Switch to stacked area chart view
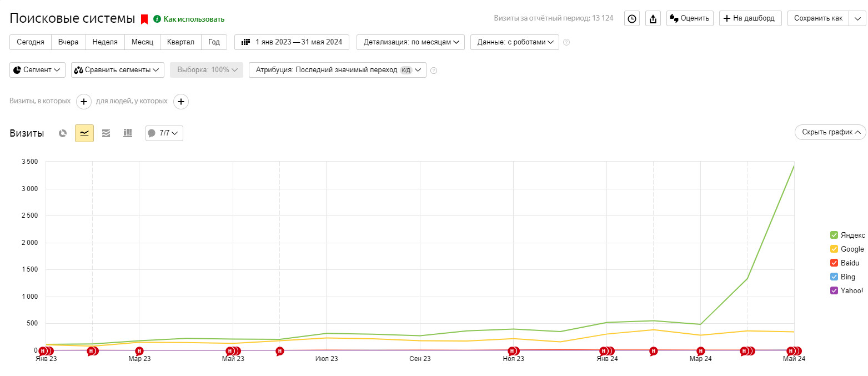The width and height of the screenshot is (868, 376). pos(106,133)
